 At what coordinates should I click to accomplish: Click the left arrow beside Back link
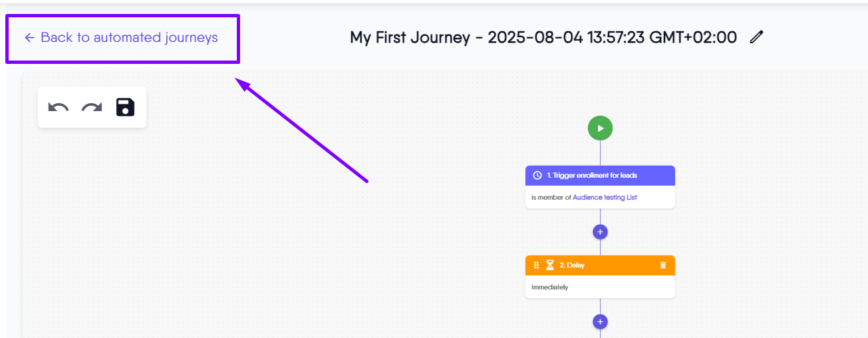29,38
